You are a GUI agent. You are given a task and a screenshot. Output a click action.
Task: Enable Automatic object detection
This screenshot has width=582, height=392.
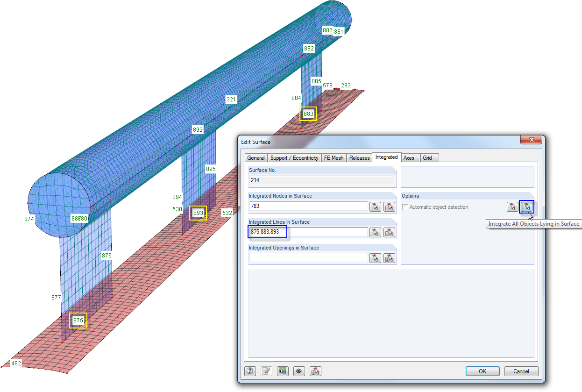pos(405,207)
